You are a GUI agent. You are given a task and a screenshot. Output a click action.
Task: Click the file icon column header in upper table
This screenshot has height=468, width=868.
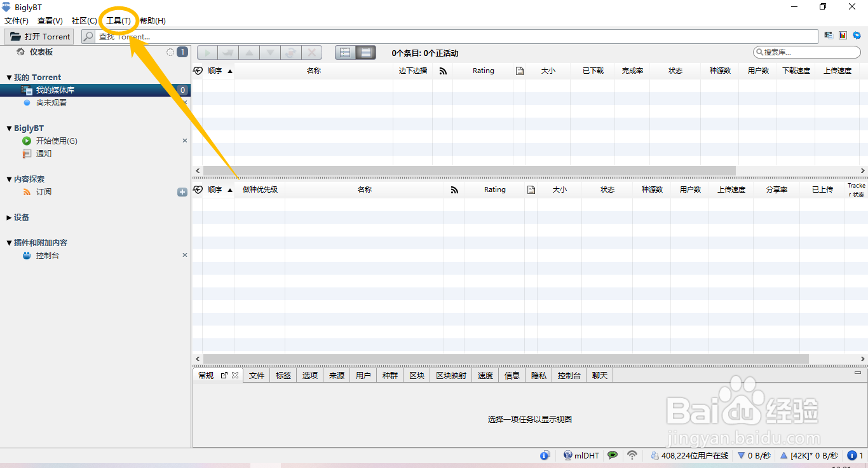pos(520,71)
